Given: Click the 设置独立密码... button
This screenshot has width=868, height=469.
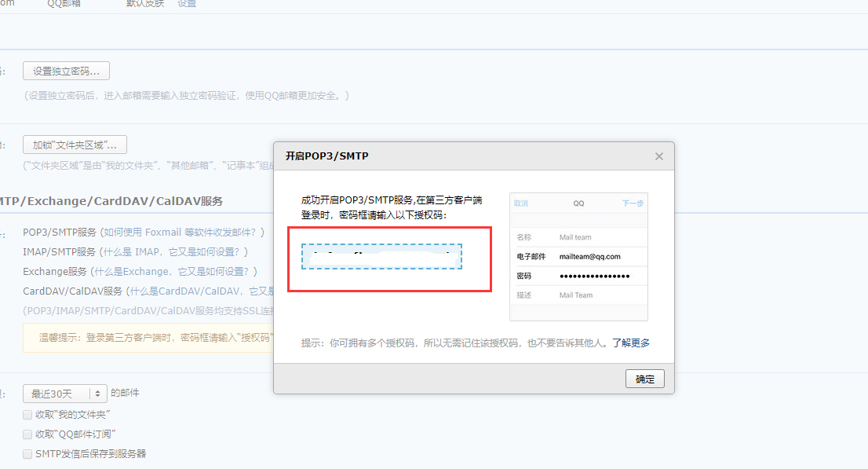Looking at the screenshot, I should pyautogui.click(x=66, y=71).
